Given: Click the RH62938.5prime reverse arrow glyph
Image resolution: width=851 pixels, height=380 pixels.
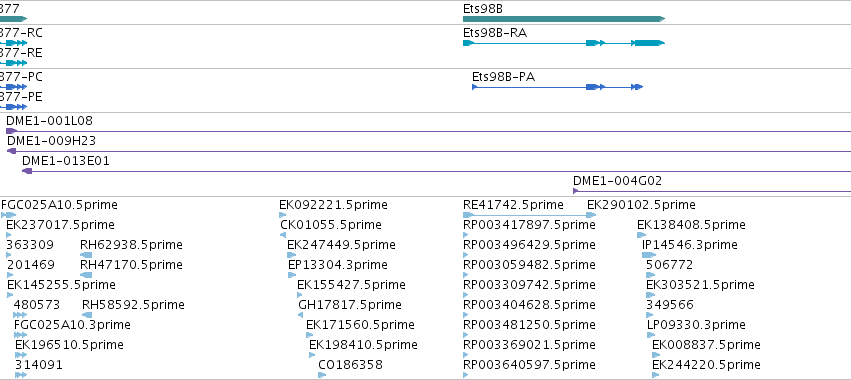Looking at the screenshot, I should (x=86, y=255).
